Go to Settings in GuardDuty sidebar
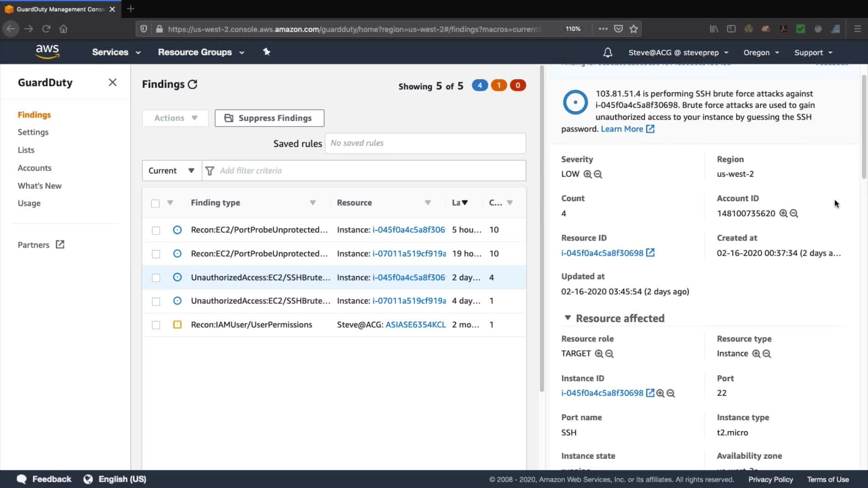The height and width of the screenshot is (488, 868). point(33,132)
